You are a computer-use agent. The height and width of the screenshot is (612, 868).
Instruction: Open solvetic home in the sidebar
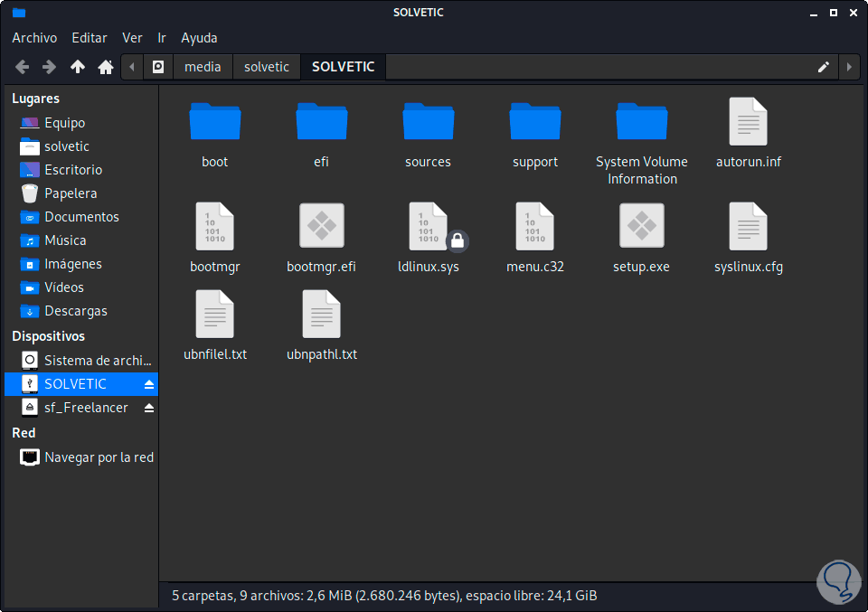click(81, 146)
